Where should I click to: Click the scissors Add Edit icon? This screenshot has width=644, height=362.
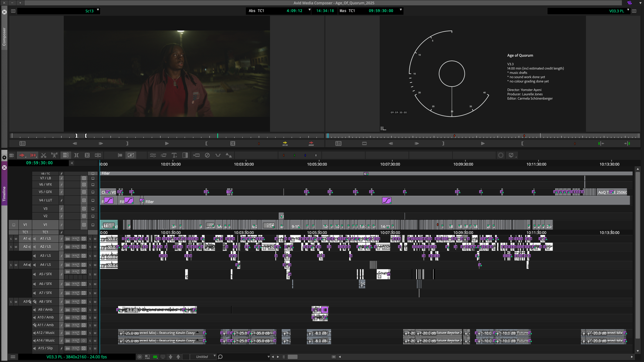coord(44,155)
